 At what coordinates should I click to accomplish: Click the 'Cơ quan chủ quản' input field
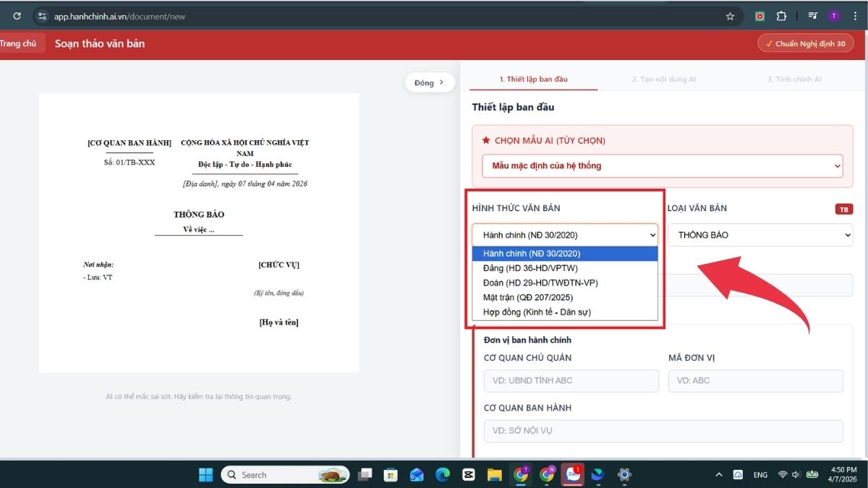point(571,381)
